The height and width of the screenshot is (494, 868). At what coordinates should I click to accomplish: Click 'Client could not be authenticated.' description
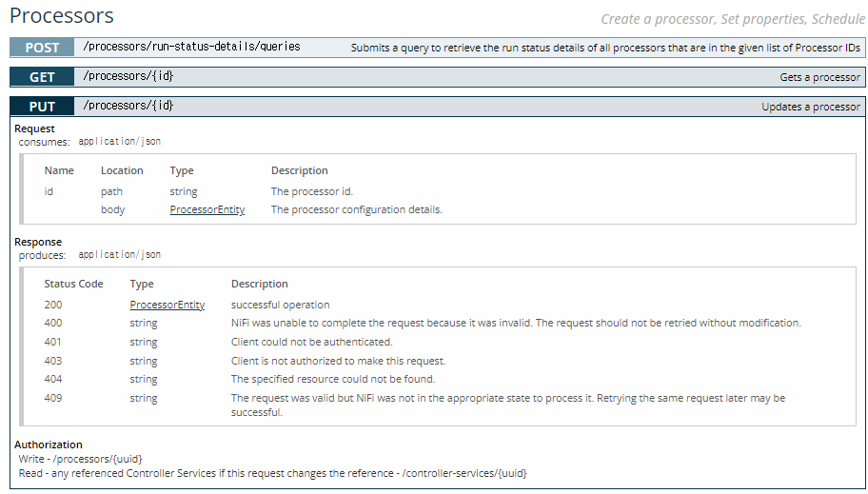click(311, 342)
